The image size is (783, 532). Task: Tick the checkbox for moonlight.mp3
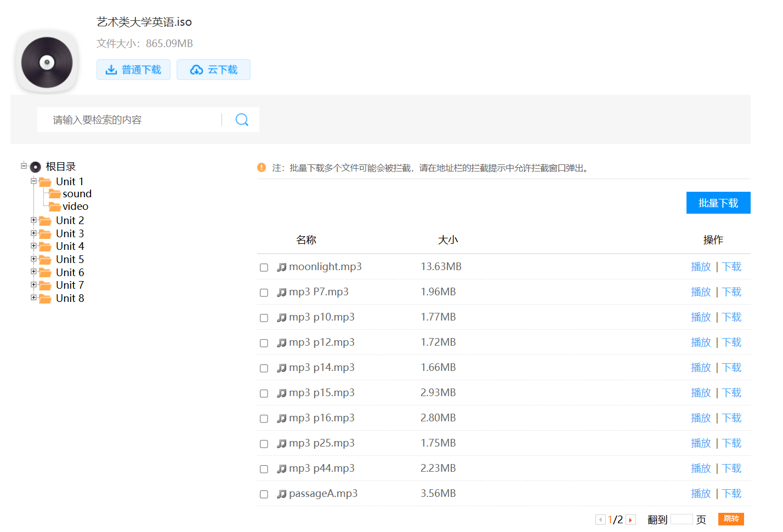point(264,267)
